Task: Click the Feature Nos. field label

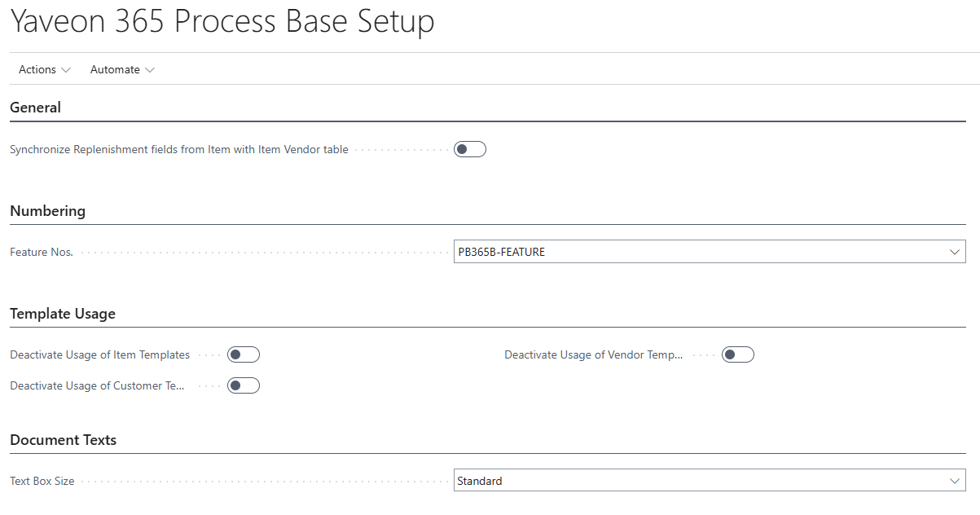Action: [42, 252]
